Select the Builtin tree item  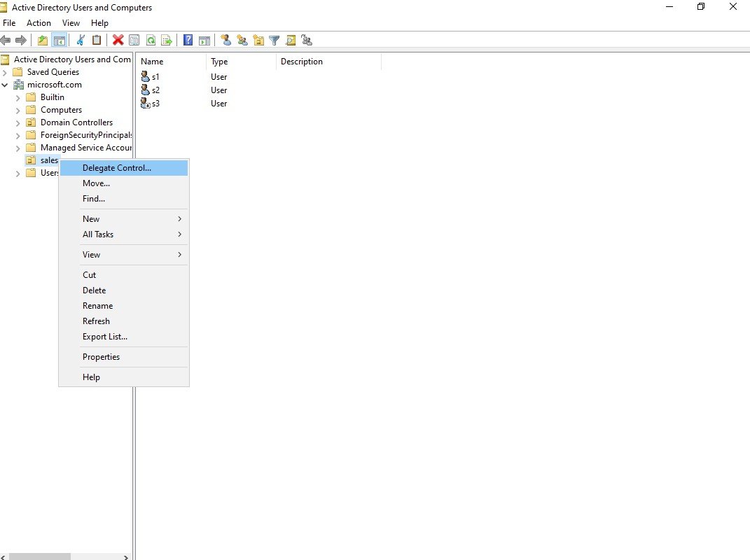[52, 97]
